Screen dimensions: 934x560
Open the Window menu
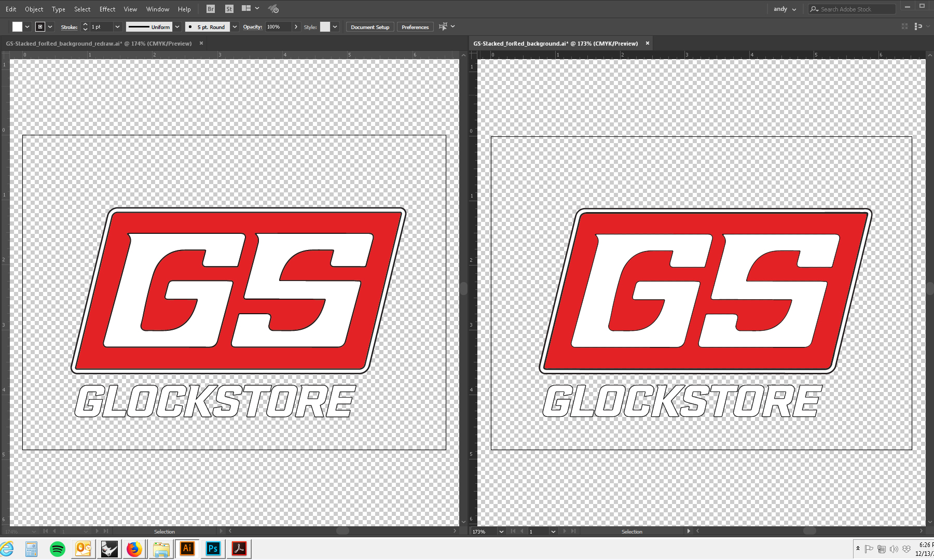click(x=157, y=9)
